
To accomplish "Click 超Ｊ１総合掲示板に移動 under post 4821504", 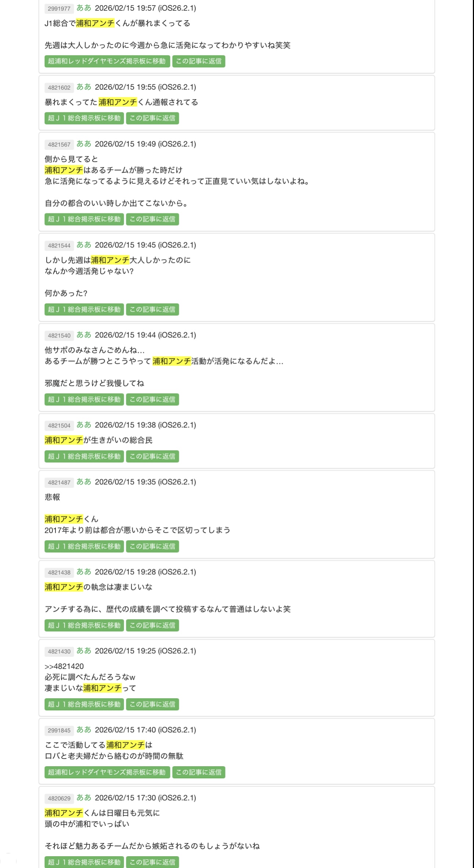I will pyautogui.click(x=84, y=456).
